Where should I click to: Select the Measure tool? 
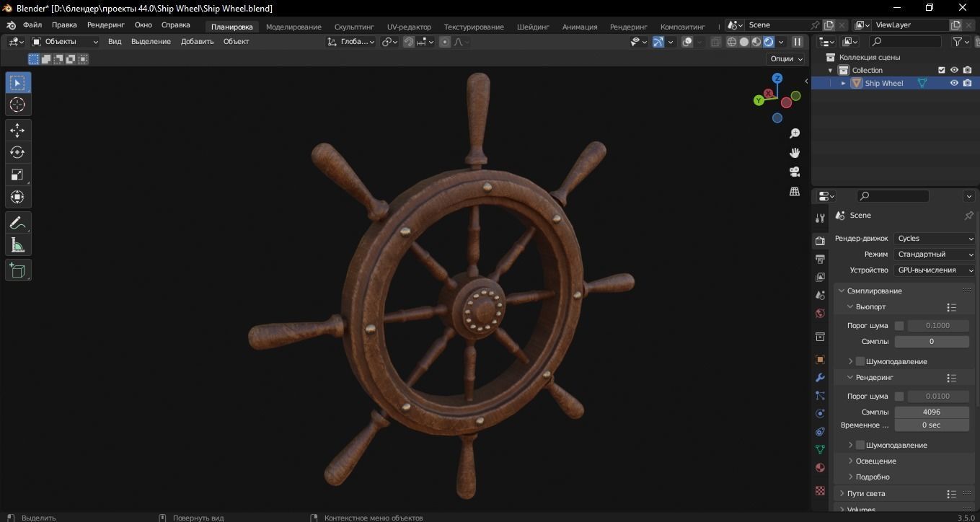[17, 245]
